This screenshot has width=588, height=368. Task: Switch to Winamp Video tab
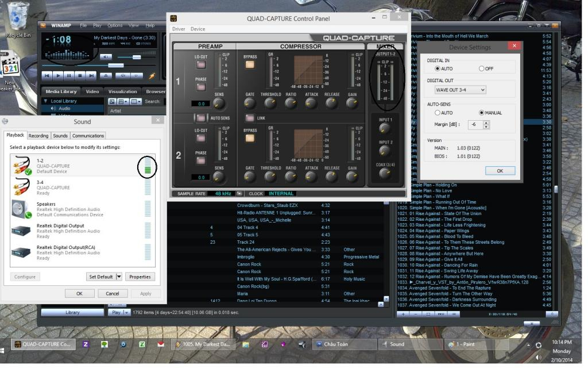[x=92, y=91]
